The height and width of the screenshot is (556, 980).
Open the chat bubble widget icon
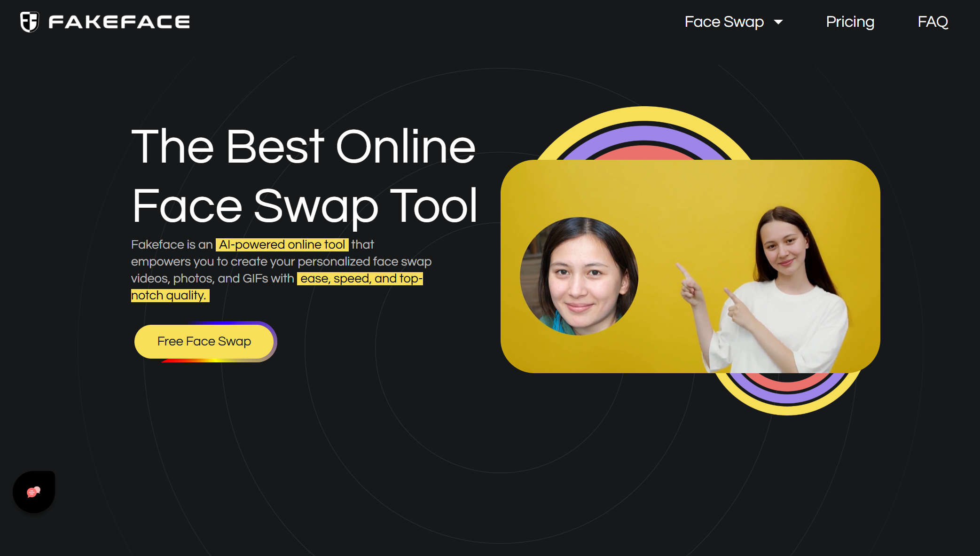coord(33,492)
